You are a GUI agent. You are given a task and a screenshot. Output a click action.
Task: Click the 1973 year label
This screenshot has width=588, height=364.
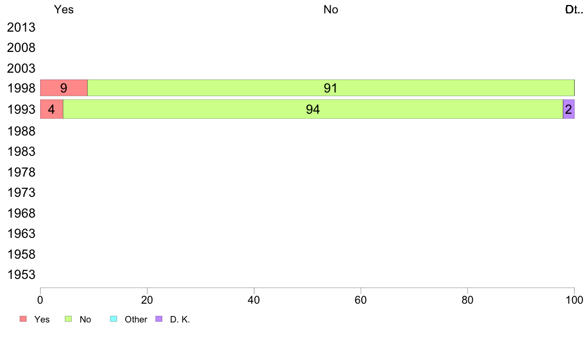[x=21, y=193]
